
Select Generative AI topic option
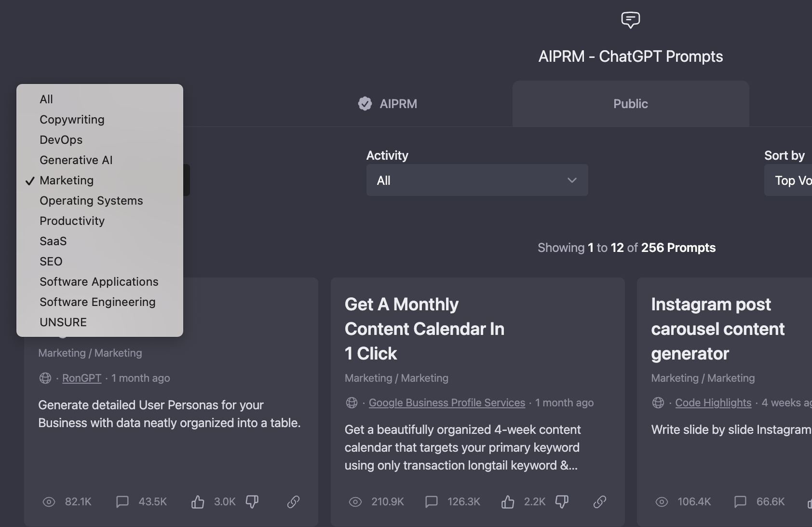pyautogui.click(x=100, y=160)
